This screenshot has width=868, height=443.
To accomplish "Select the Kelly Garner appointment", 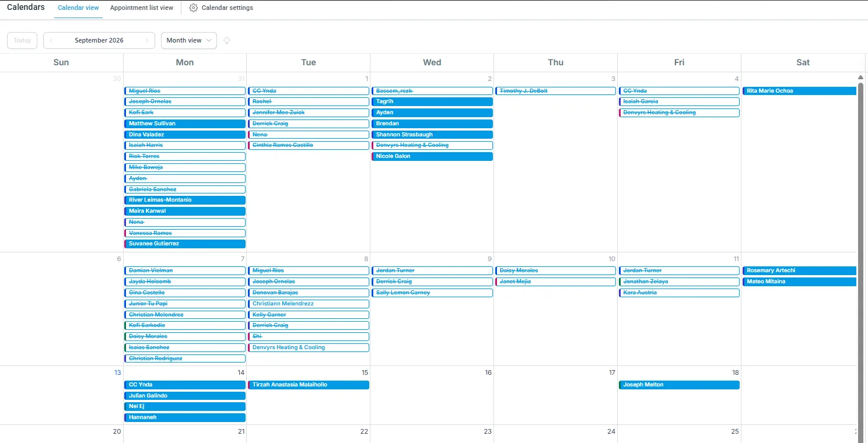I will 309,315.
